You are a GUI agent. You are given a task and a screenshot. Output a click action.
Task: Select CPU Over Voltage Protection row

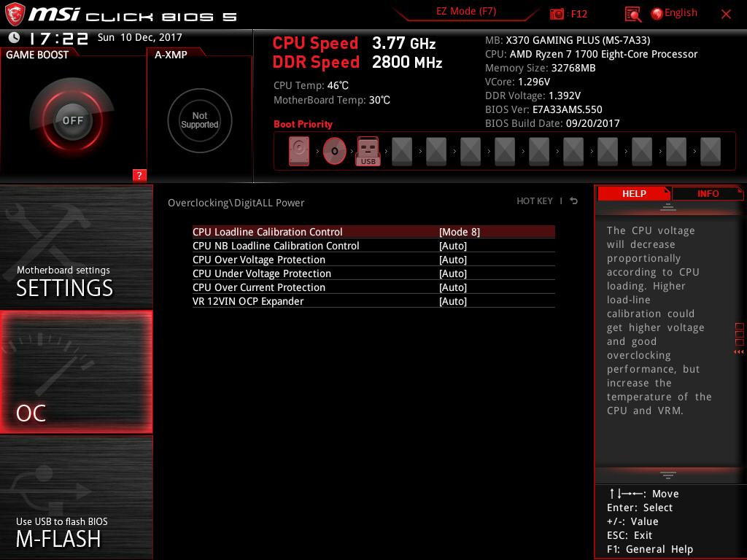(373, 260)
